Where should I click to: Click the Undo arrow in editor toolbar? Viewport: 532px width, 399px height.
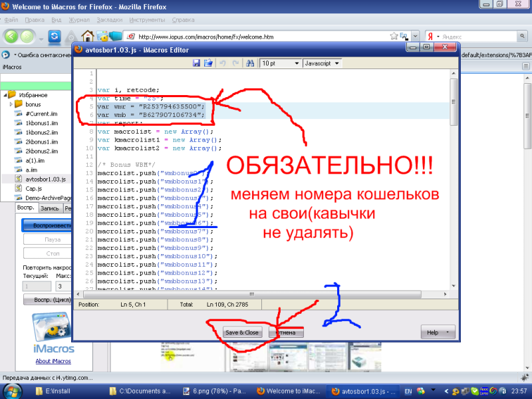pyautogui.click(x=223, y=63)
